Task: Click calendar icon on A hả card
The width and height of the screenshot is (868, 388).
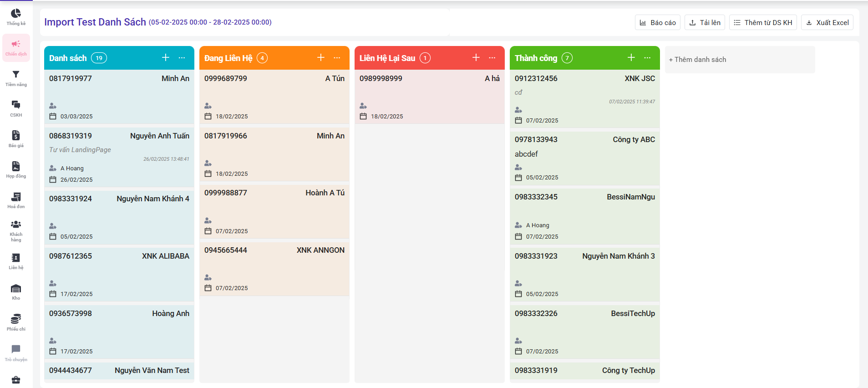Action: click(x=363, y=116)
